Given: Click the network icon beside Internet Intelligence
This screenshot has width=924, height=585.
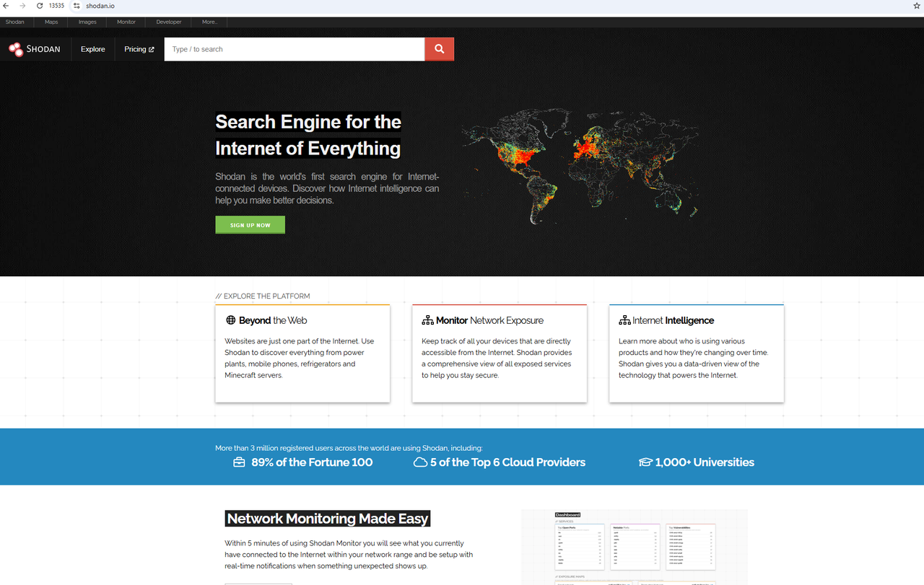Looking at the screenshot, I should [624, 320].
